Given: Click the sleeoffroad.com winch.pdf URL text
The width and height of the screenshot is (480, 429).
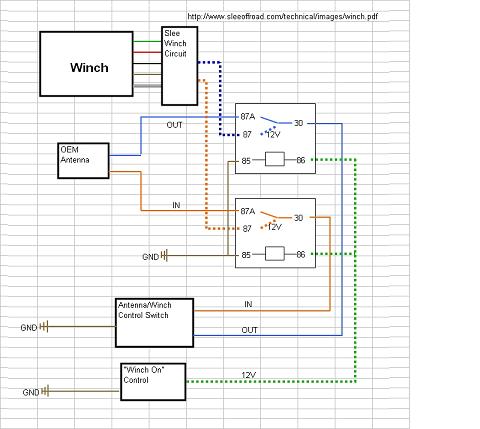Looking at the screenshot, I should [x=282, y=16].
